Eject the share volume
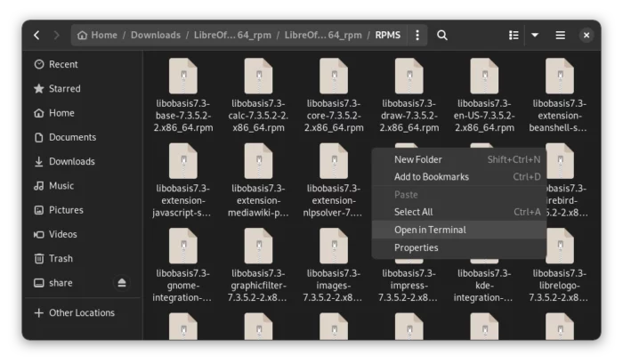The image size is (623, 364). coord(122,283)
